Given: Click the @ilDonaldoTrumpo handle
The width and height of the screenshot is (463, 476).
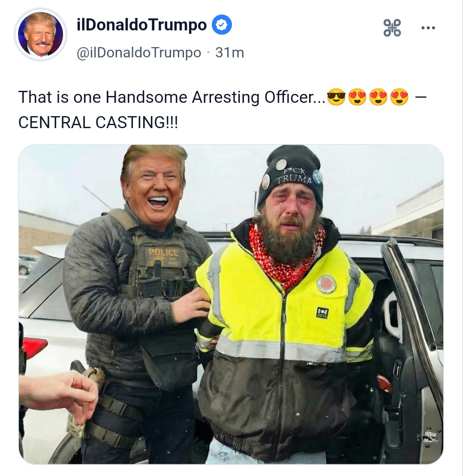Looking at the screenshot, I should (139, 53).
